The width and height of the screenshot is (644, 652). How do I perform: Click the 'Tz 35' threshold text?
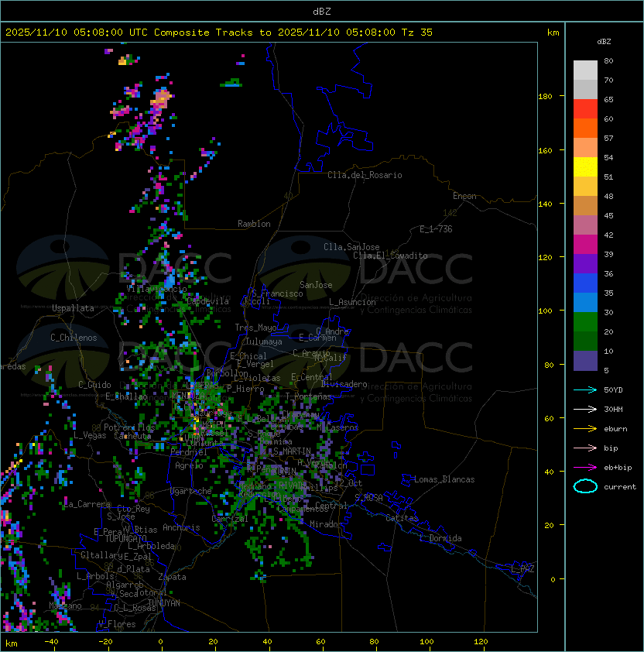click(x=417, y=33)
